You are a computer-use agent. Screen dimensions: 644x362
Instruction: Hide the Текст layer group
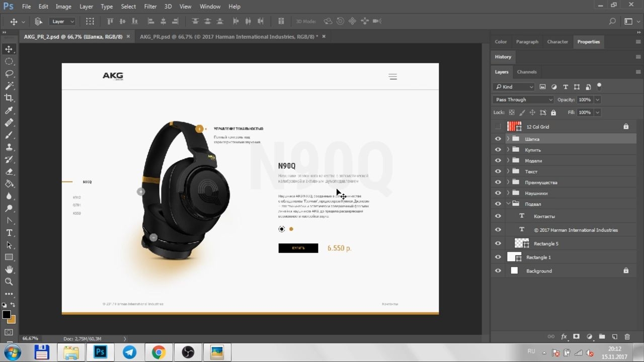[x=498, y=171]
